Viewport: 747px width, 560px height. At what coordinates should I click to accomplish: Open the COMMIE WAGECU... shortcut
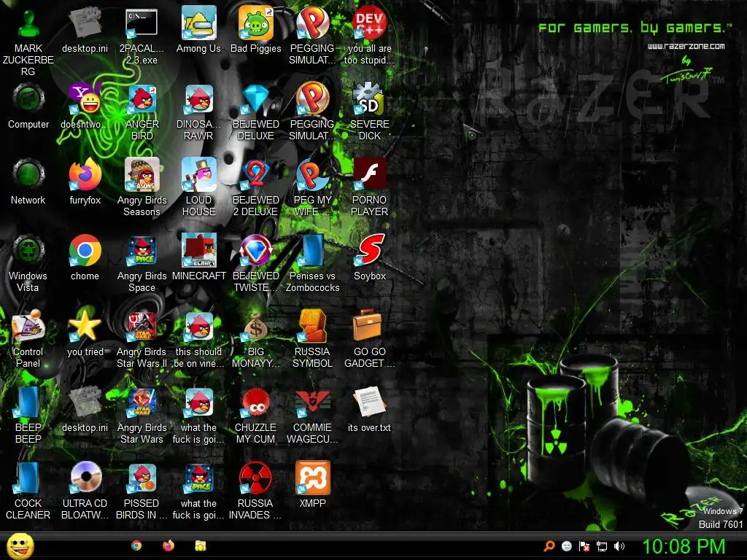(312, 402)
